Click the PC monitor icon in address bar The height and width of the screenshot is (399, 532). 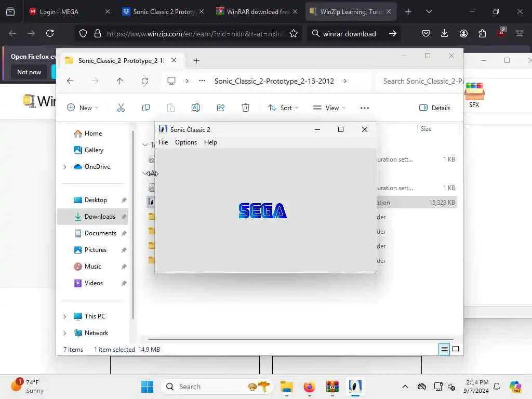pos(171,81)
